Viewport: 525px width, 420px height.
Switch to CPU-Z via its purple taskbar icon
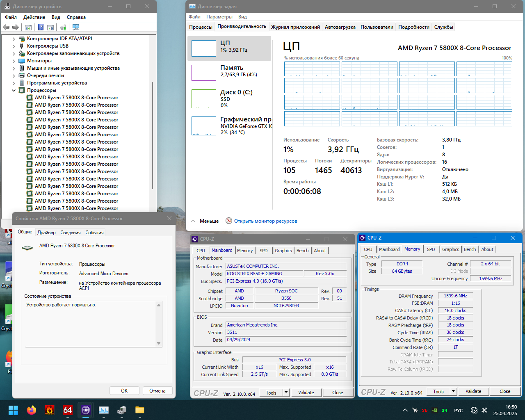coord(86,410)
